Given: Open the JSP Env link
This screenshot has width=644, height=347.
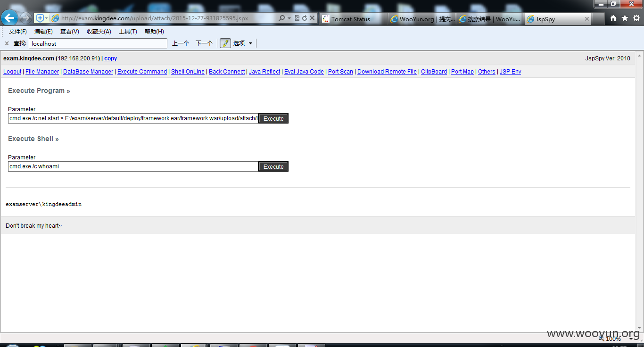Looking at the screenshot, I should click(x=510, y=72).
